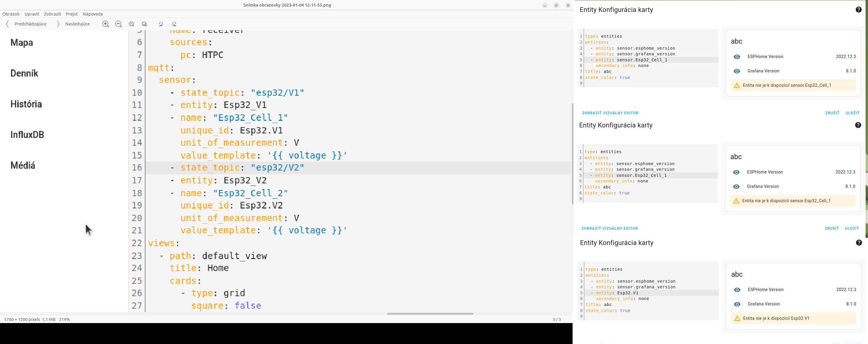Click the zoom in magnifier icon
The height and width of the screenshot is (344, 868).
[x=105, y=24]
